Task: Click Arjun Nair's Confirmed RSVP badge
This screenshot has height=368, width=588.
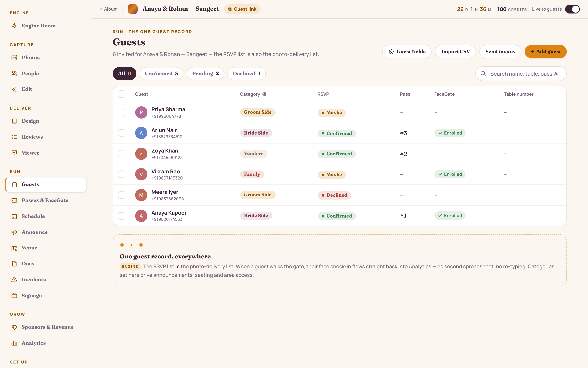Action: pos(336,133)
